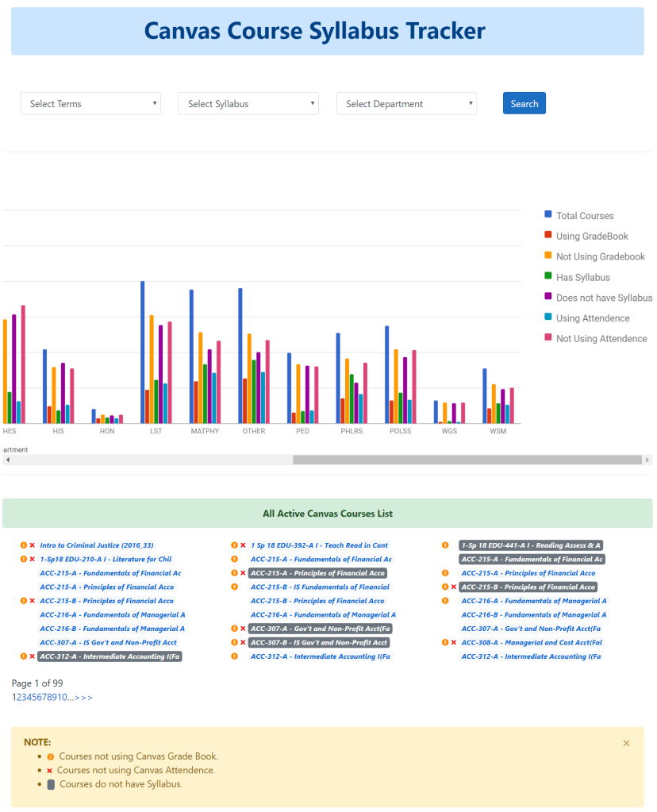Click red X icon beside ACC-308-A Managerial course
Viewport: 657px width, 812px height.
[454, 643]
